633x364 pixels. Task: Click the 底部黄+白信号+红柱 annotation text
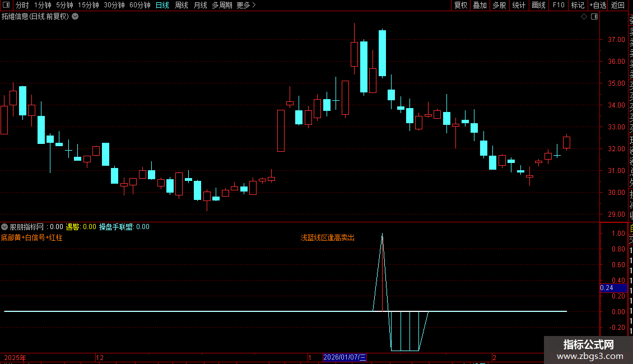[x=32, y=237]
